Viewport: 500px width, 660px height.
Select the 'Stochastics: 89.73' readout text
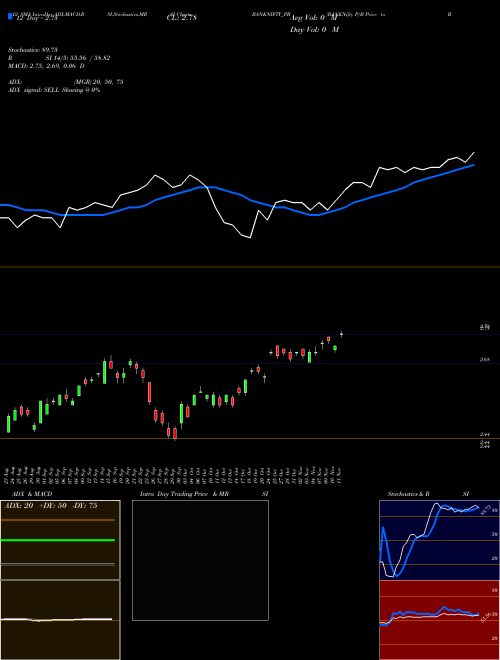tap(32, 50)
